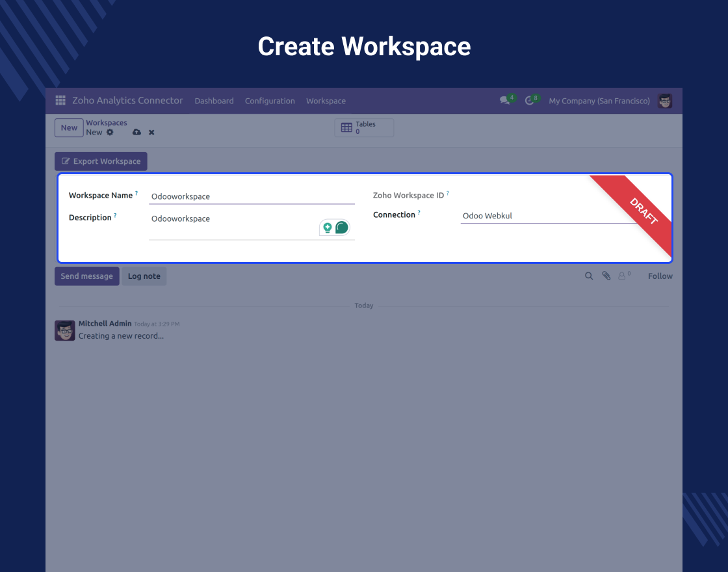728x572 pixels.
Task: Click Follow in the chatter
Action: tap(660, 276)
